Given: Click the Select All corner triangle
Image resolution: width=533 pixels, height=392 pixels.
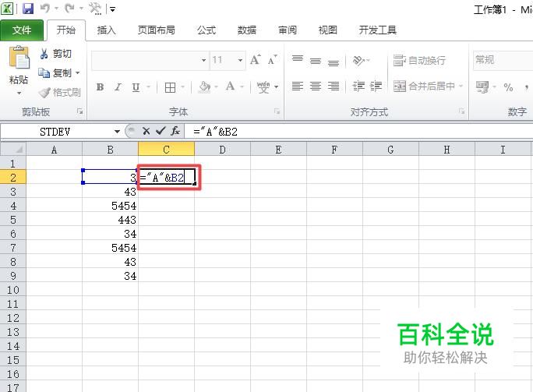Looking at the screenshot, I should tap(13, 150).
